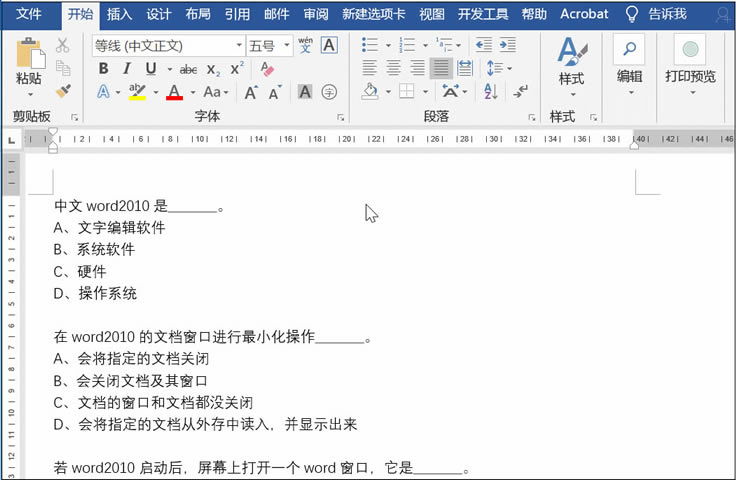Toggle strikethrough formatting

click(x=188, y=69)
